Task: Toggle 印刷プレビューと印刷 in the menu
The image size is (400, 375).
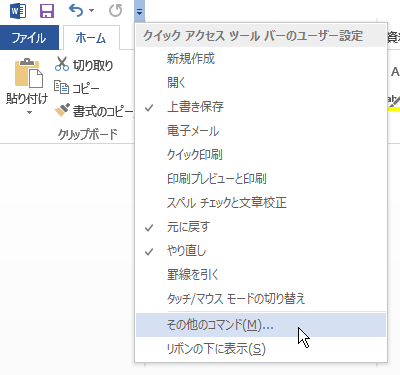Action: [x=261, y=179]
